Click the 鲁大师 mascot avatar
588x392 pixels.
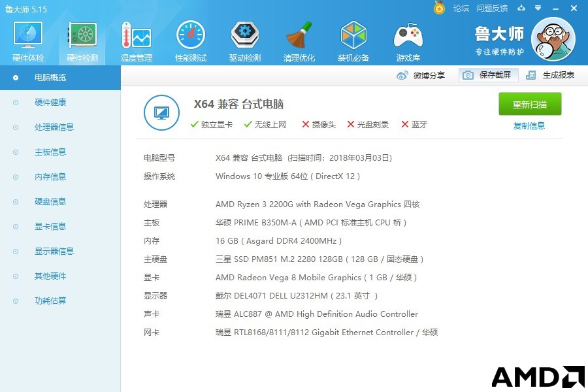(553, 39)
